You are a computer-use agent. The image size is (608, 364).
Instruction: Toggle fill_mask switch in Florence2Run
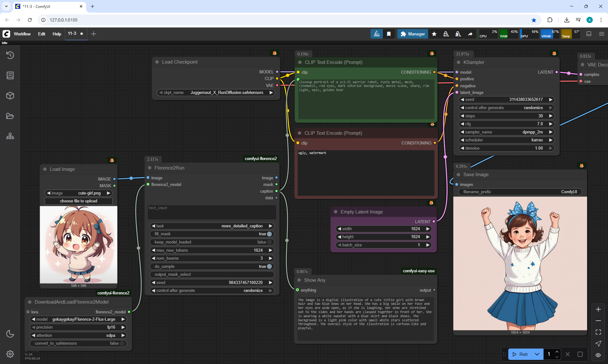pyautogui.click(x=269, y=234)
